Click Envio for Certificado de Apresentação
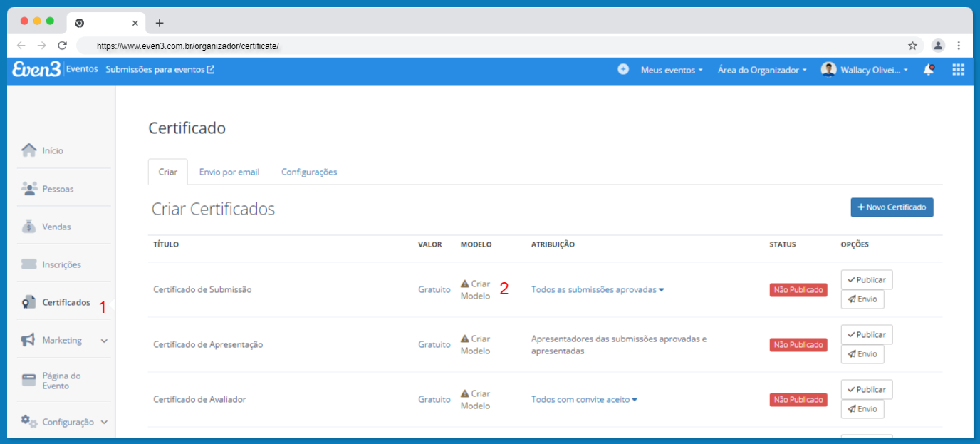The width and height of the screenshot is (980, 444). tap(862, 354)
